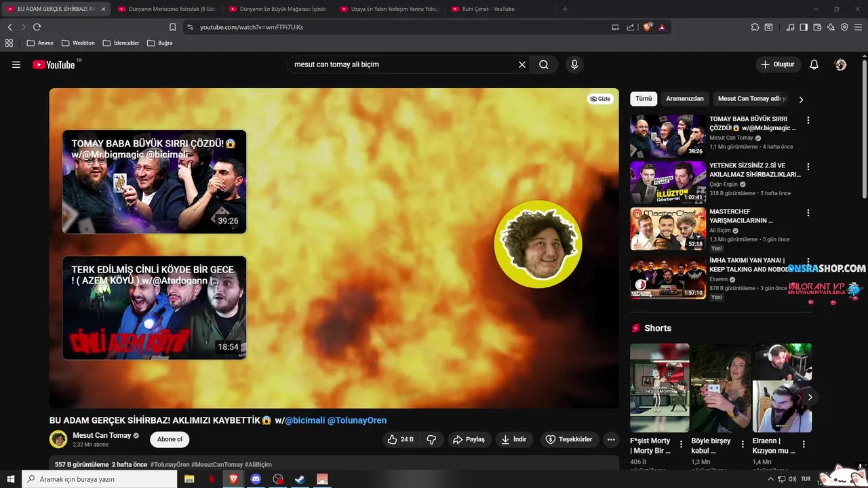Screen dimensions: 868x488
Task: Click the circular channel subscribe avatar in player
Action: pos(538,244)
